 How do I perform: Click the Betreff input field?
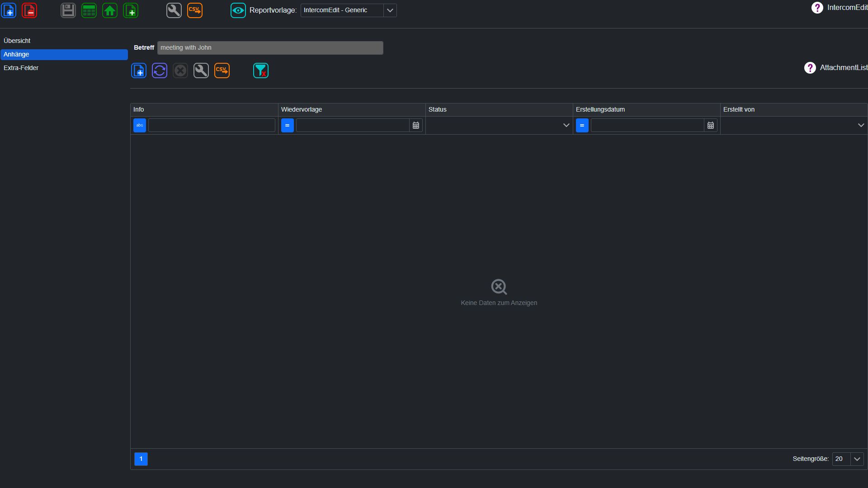(270, 48)
